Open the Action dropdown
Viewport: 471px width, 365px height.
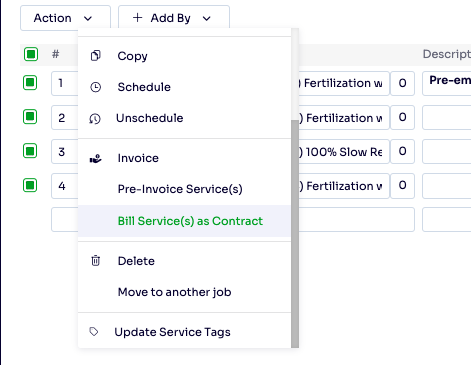(x=65, y=18)
